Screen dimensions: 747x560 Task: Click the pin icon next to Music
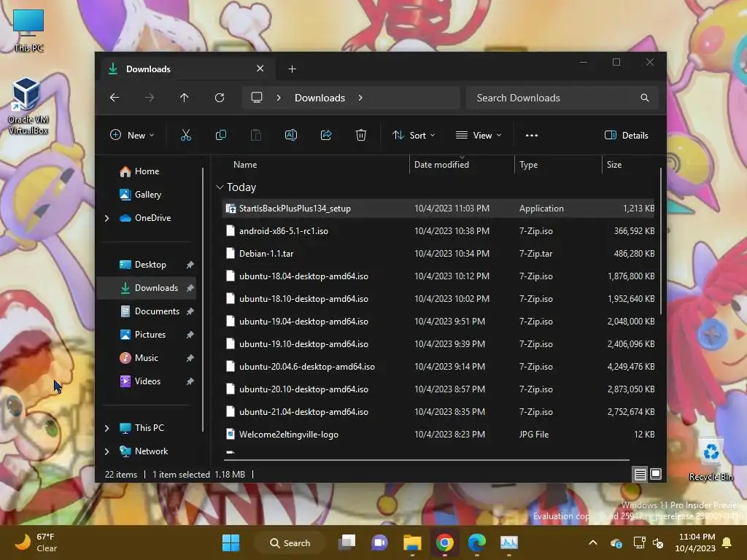point(190,358)
